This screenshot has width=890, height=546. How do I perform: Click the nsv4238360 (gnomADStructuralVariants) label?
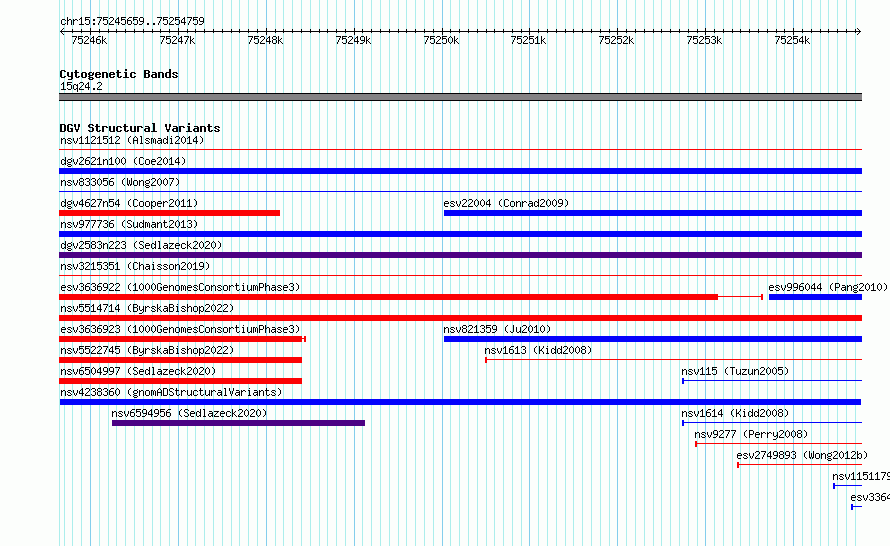(x=171, y=392)
